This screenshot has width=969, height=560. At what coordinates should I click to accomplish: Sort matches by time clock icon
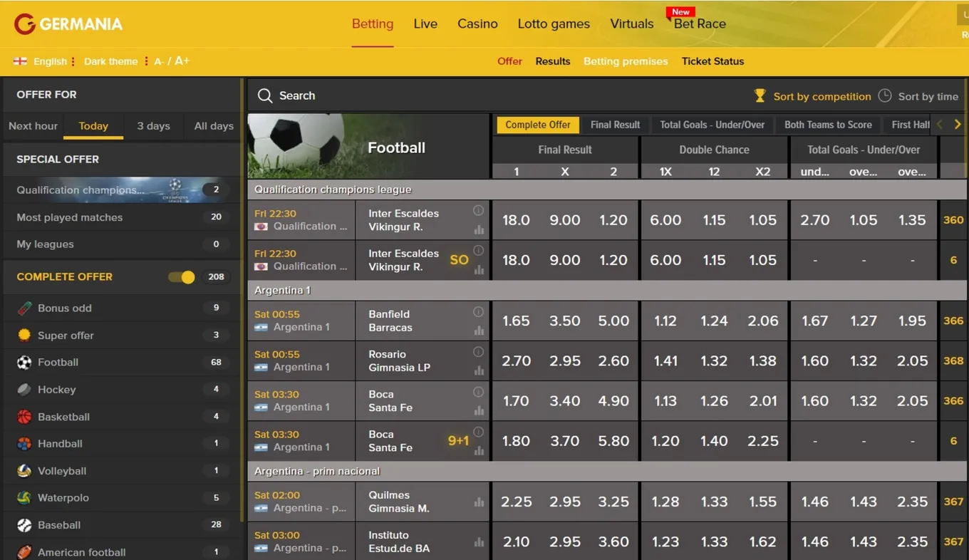click(885, 95)
